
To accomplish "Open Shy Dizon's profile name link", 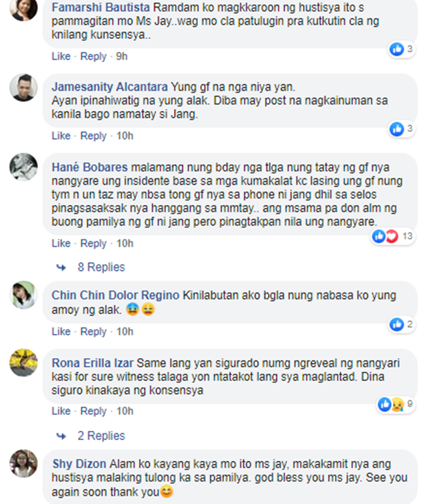I will tap(79, 464).
